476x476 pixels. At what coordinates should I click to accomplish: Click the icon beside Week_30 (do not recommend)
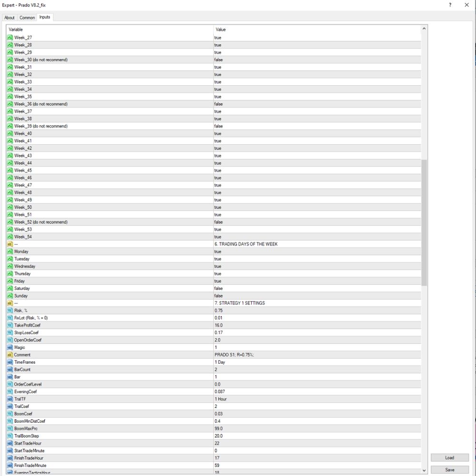(x=10, y=60)
